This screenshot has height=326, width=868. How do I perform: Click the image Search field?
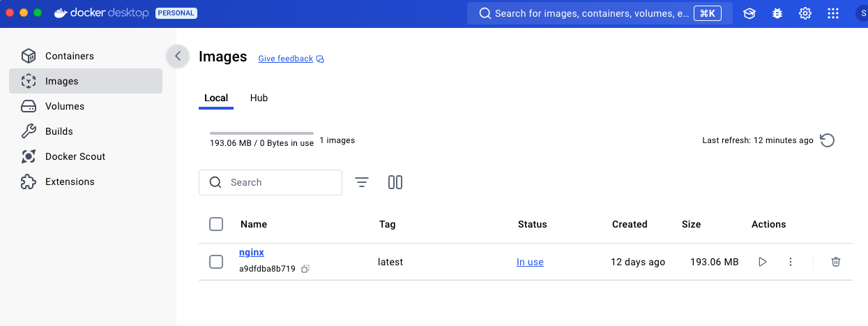click(x=271, y=182)
